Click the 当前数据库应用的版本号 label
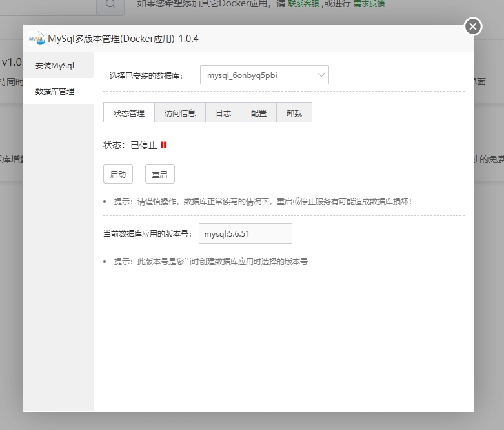The height and width of the screenshot is (430, 504). pyautogui.click(x=148, y=234)
